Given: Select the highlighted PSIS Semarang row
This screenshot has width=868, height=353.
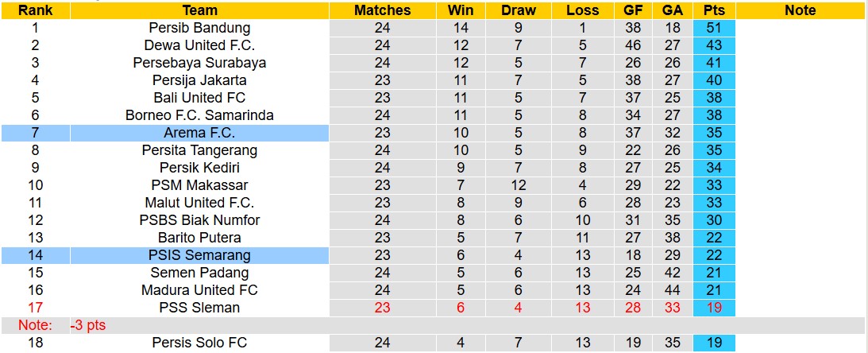Looking at the screenshot, I should (199, 255).
